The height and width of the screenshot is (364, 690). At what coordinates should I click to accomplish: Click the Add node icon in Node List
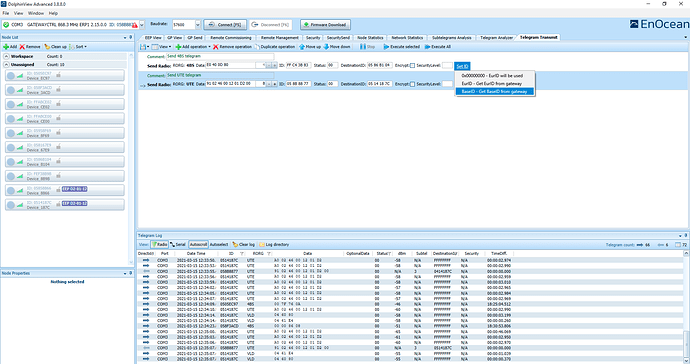click(x=6, y=47)
